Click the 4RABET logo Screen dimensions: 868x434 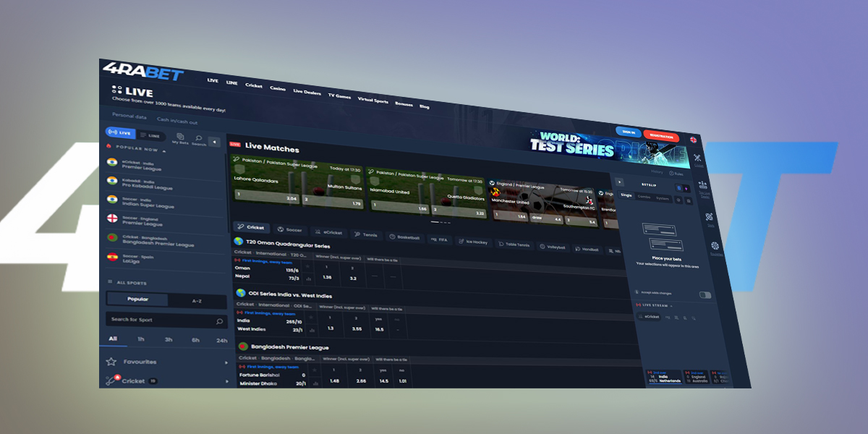(x=142, y=72)
